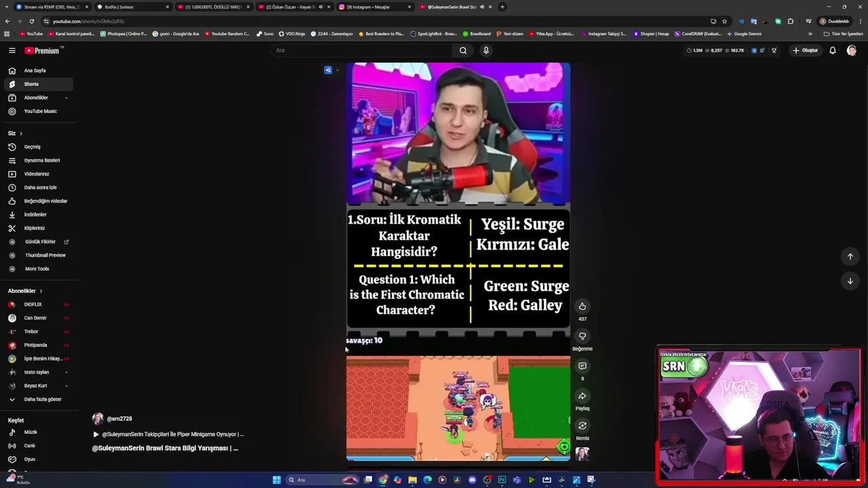Open the account avatar menu
Image resolution: width=868 pixels, height=488 pixels.
[852, 50]
